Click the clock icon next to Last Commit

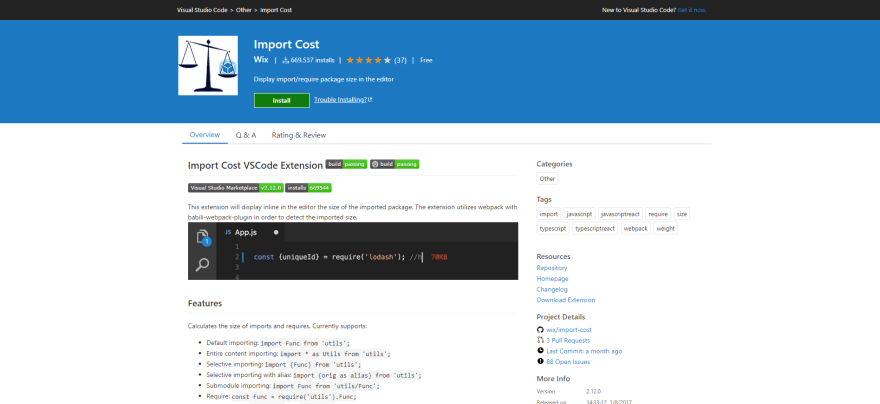tap(540, 351)
